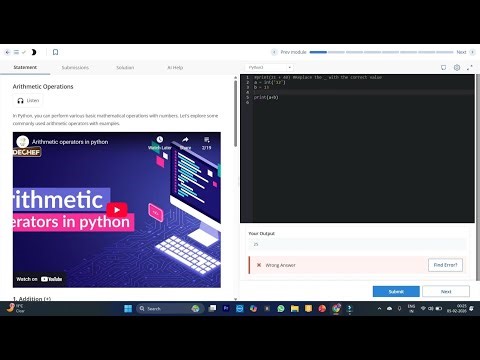Click Watch on YouTube link

click(39, 279)
